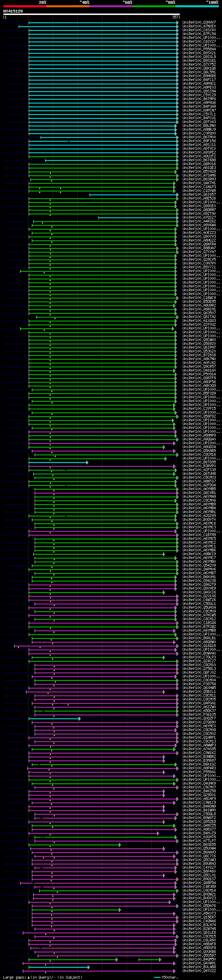Click UniRef100_C1BTM9 label

coord(199,535)
